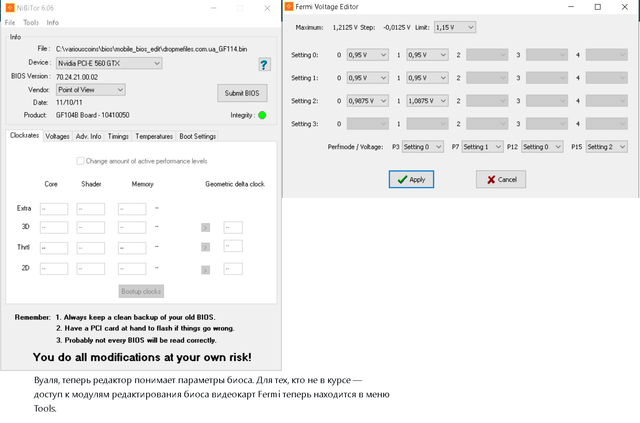This screenshot has height=423, width=640.
Task: Click the Extra Memory clock field
Action: 132,209
